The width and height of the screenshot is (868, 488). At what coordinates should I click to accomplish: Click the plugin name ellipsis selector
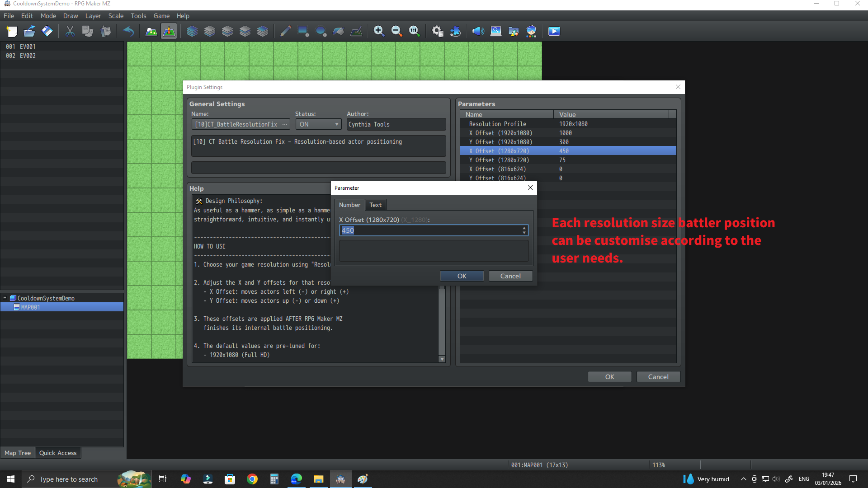point(285,124)
